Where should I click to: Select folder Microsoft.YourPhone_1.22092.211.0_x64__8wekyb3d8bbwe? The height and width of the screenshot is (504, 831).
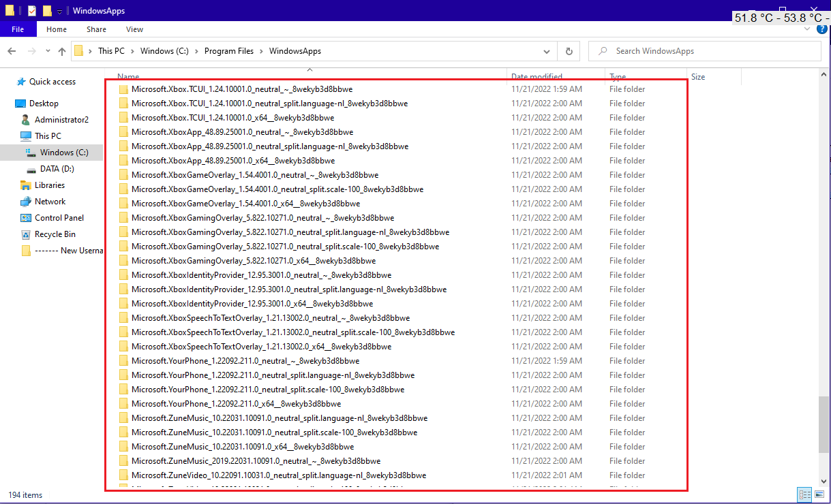(x=236, y=404)
